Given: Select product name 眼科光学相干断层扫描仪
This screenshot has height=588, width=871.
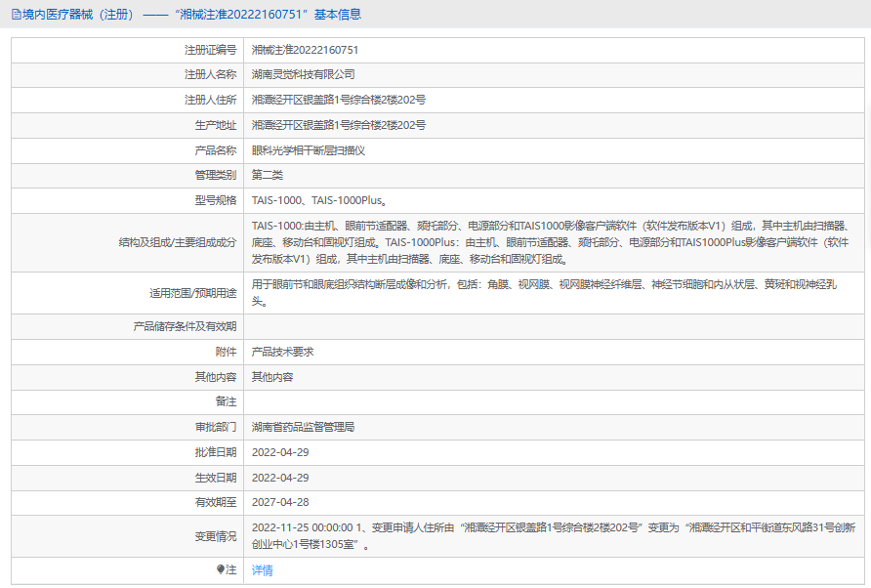Looking at the screenshot, I should pyautogui.click(x=308, y=150).
